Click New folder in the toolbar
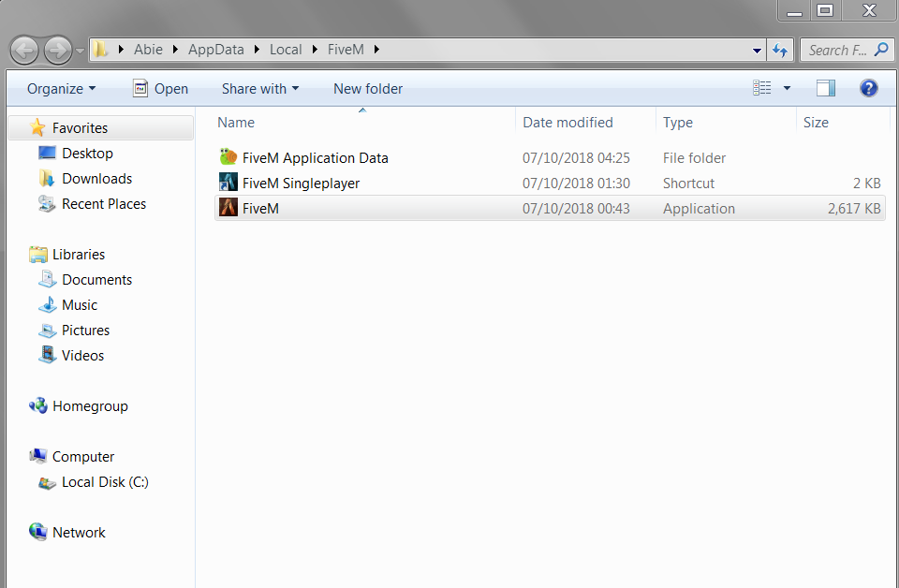This screenshot has height=588, width=899. coord(368,89)
